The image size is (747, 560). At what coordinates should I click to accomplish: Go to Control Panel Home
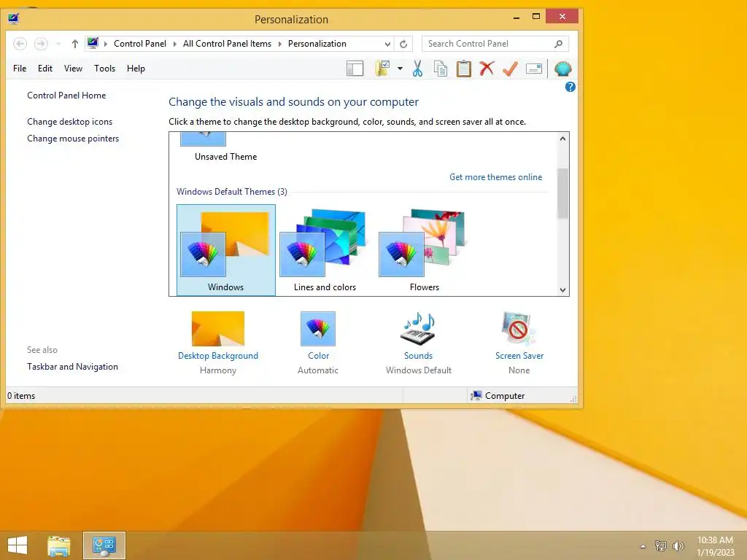coord(66,96)
